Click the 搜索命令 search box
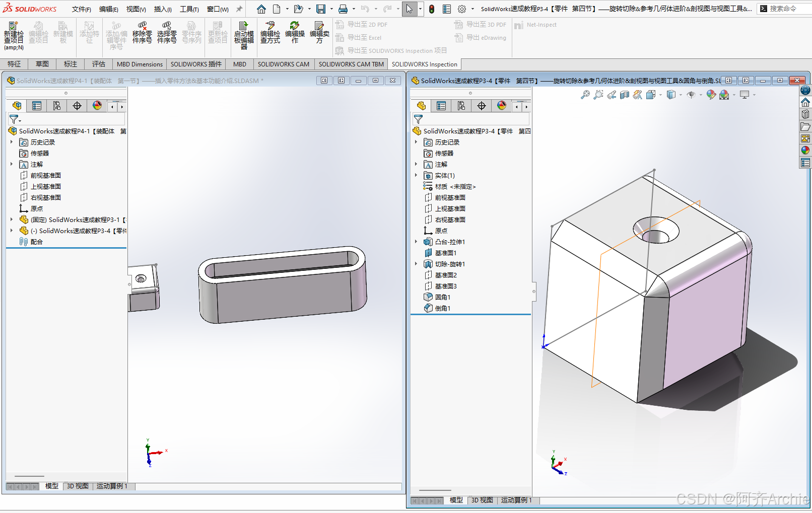The width and height of the screenshot is (812, 513). (784, 9)
